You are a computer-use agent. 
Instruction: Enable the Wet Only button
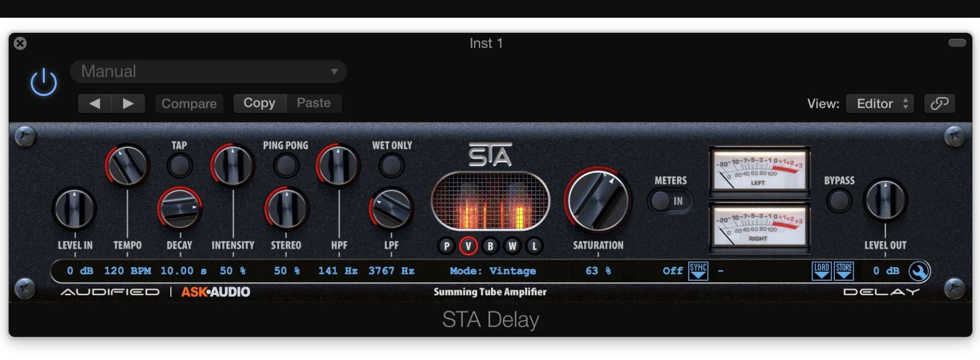pyautogui.click(x=391, y=166)
